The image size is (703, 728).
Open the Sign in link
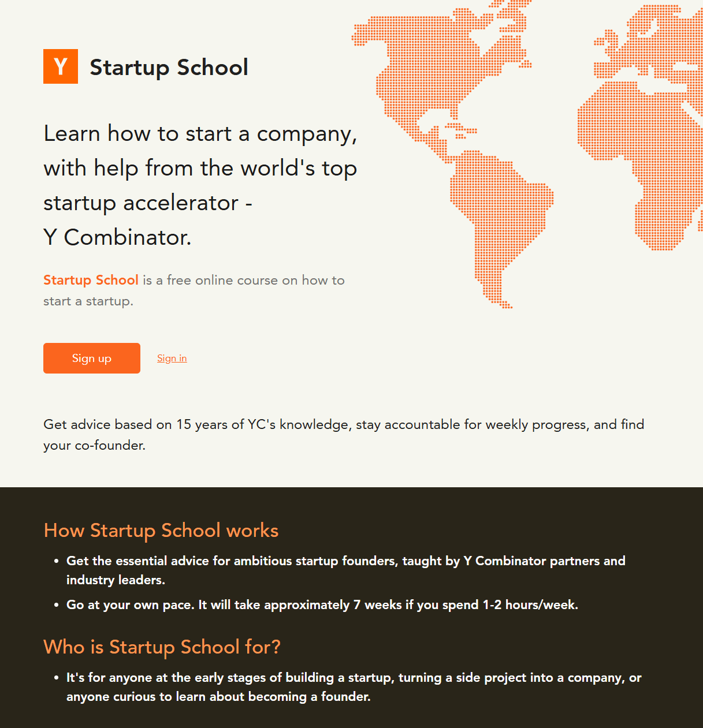pos(172,359)
